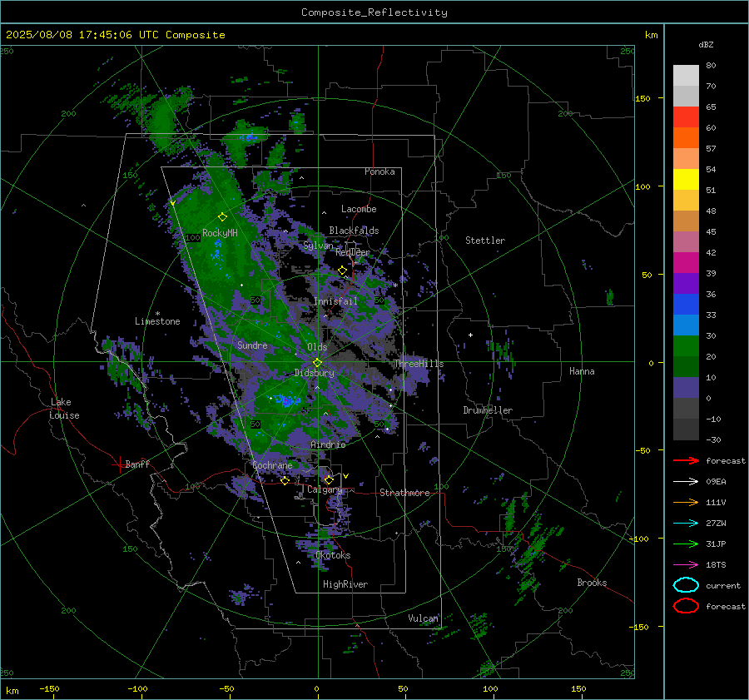Screen dimensions: 749x700
Task: Click the cyan 27ZW arrow icon
Action: [686, 524]
